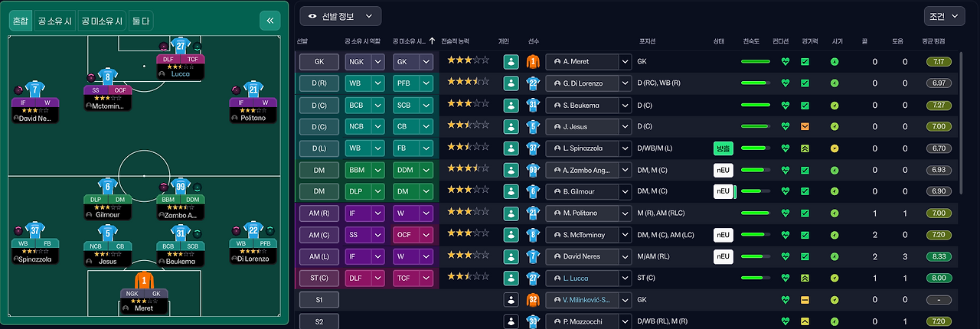Switch to the 혼합 pitch view tab
This screenshot has width=980, height=329.
coord(21,21)
